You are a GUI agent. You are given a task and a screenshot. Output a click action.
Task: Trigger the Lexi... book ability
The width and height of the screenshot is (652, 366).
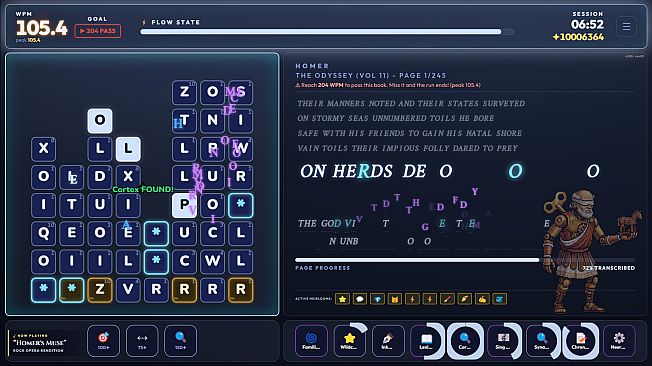pos(426,341)
